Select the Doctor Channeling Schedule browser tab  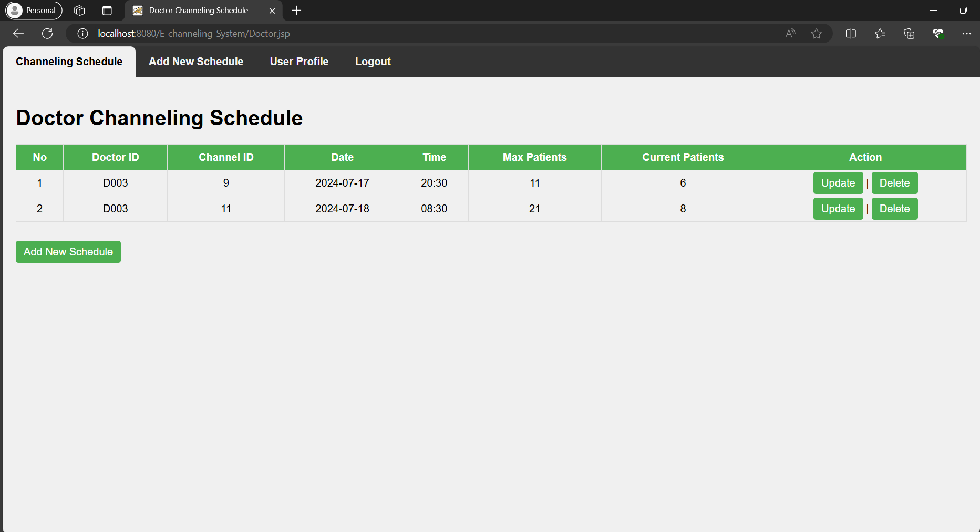pos(203,11)
